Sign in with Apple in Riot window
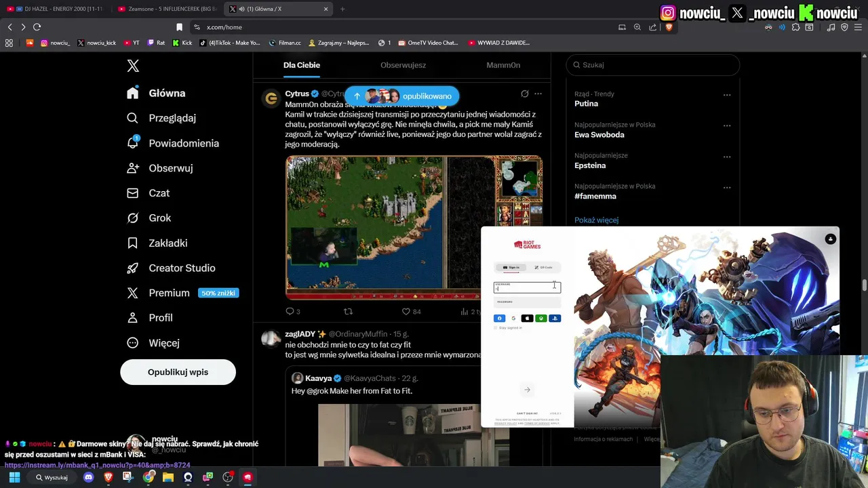 (x=527, y=319)
